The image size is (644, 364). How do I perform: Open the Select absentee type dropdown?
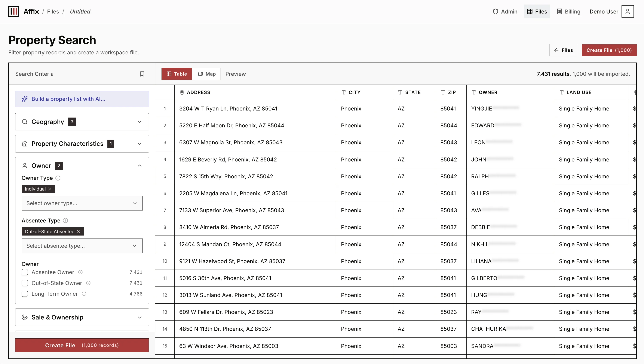pos(82,246)
